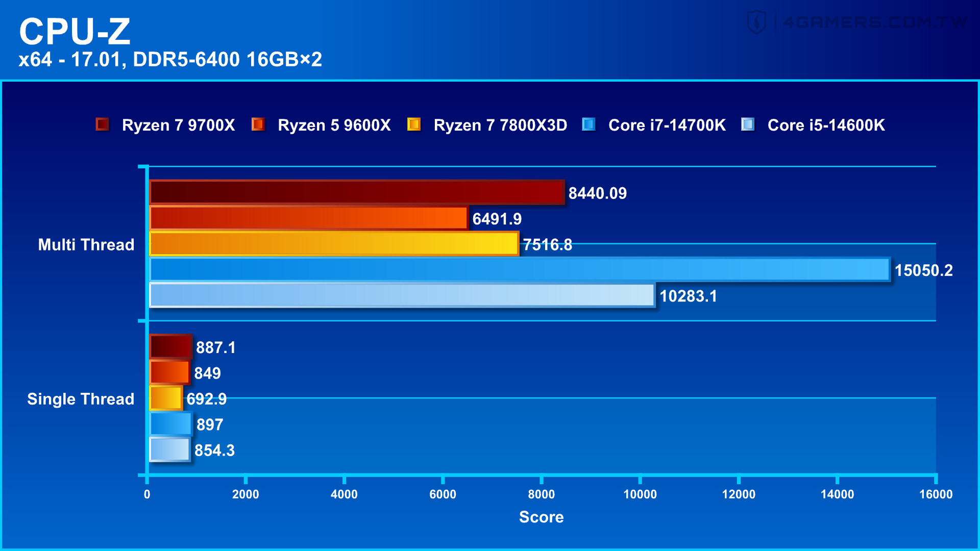Click the Ryzen 5 9600X legend swatch
The height and width of the screenshot is (551, 980).
[x=258, y=124]
